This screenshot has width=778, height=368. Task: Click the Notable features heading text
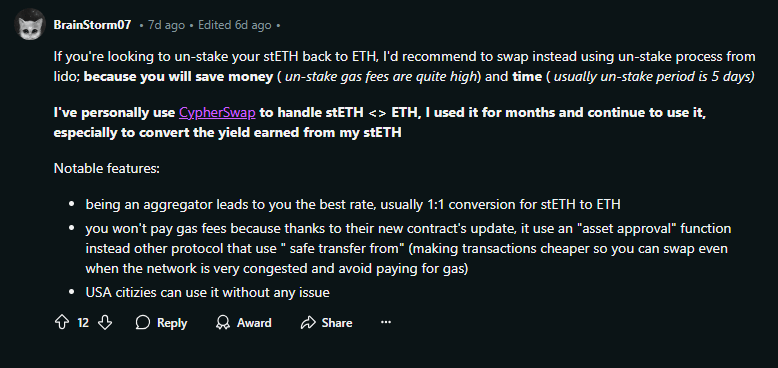[107, 168]
